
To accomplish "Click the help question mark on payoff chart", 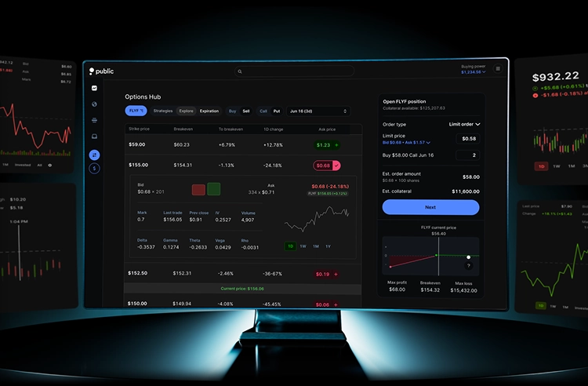I will pyautogui.click(x=468, y=266).
